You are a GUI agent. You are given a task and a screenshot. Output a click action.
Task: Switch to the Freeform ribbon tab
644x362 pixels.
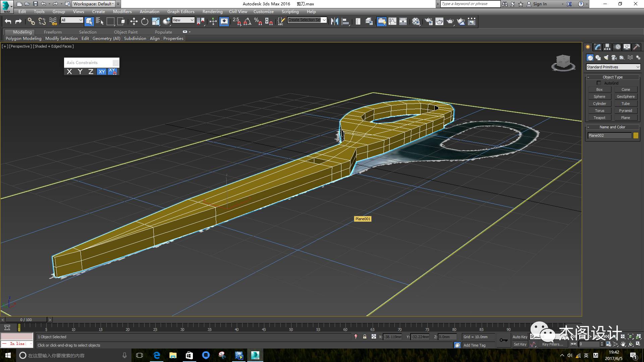[x=53, y=32]
